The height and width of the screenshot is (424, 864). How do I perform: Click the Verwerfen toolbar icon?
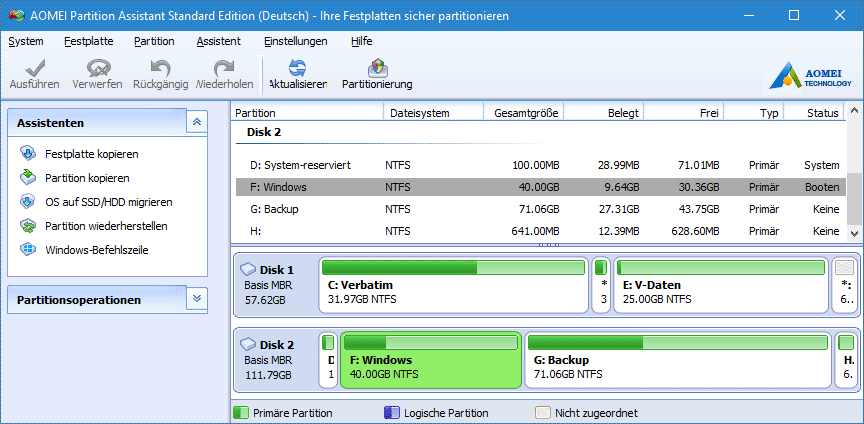[x=98, y=68]
